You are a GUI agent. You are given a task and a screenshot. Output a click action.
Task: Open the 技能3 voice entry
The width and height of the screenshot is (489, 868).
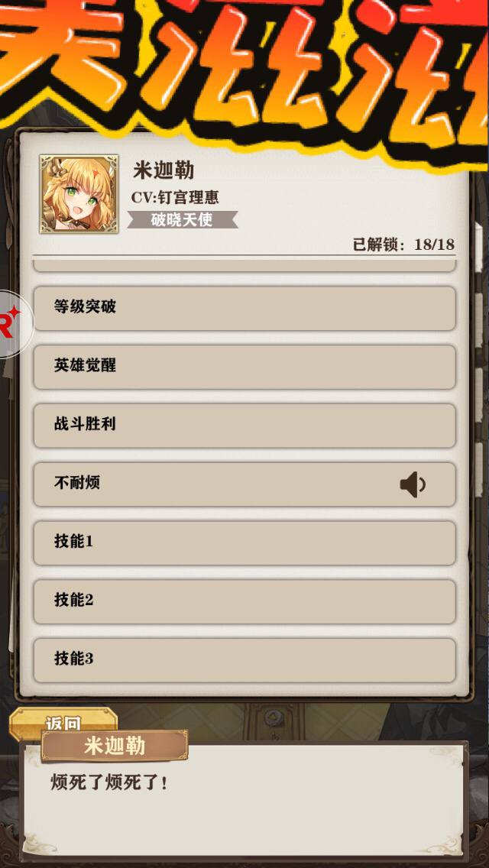point(244,660)
